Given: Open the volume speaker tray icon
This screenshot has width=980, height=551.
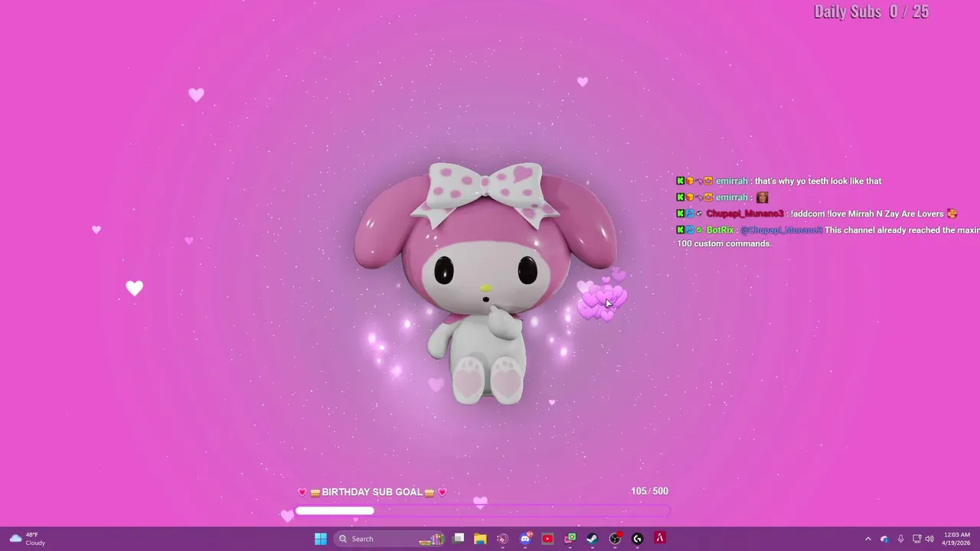Looking at the screenshot, I should pyautogui.click(x=929, y=539).
